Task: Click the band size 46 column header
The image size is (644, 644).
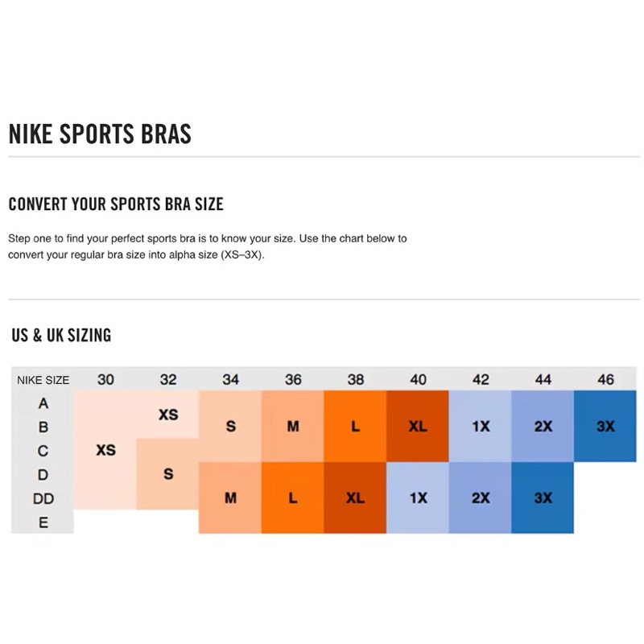Action: tap(605, 380)
